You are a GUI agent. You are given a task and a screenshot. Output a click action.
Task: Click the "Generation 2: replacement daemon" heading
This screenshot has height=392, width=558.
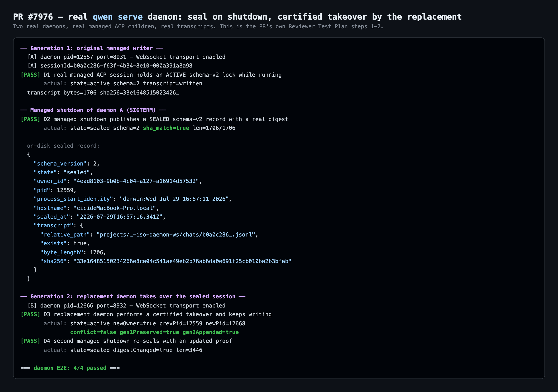click(133, 297)
